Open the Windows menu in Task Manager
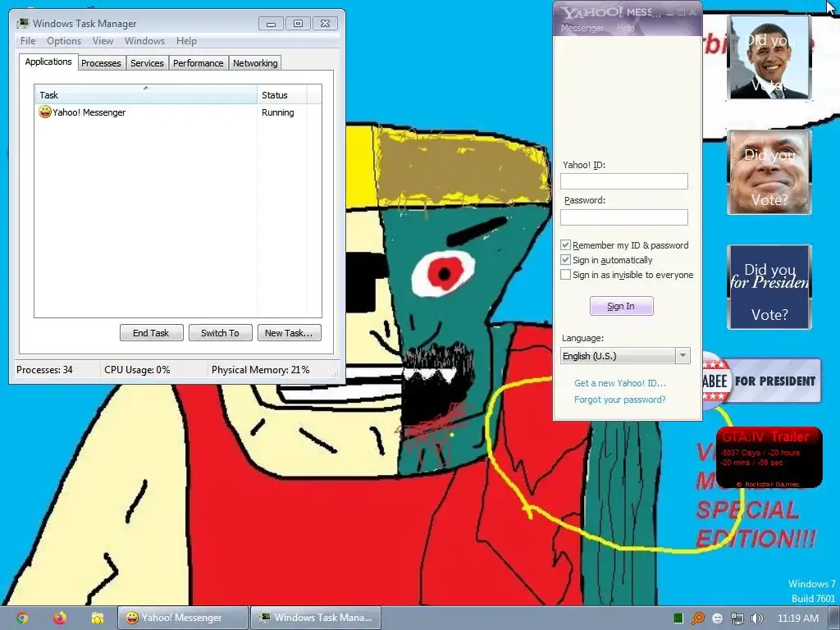The image size is (840, 630). [144, 41]
